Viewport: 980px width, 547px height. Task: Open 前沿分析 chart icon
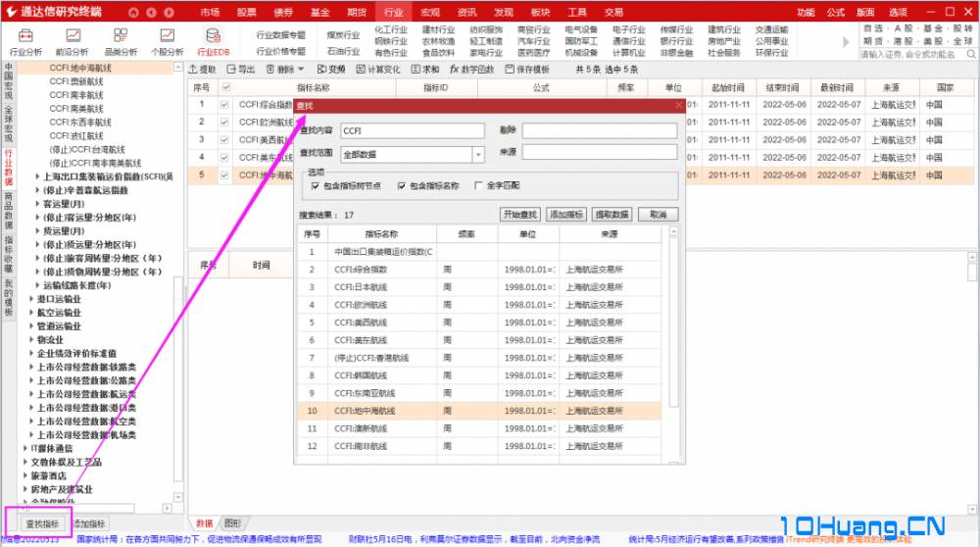[73, 42]
